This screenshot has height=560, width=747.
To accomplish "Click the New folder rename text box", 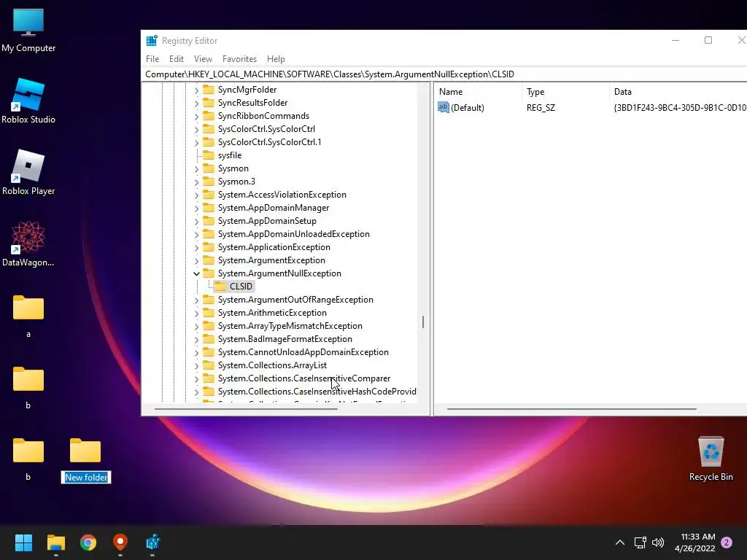I will pos(86,477).
